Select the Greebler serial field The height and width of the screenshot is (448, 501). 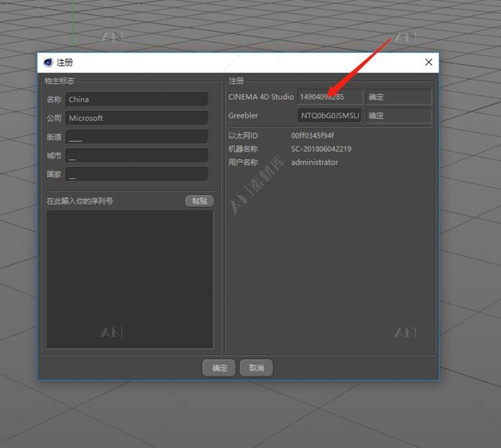pos(330,116)
